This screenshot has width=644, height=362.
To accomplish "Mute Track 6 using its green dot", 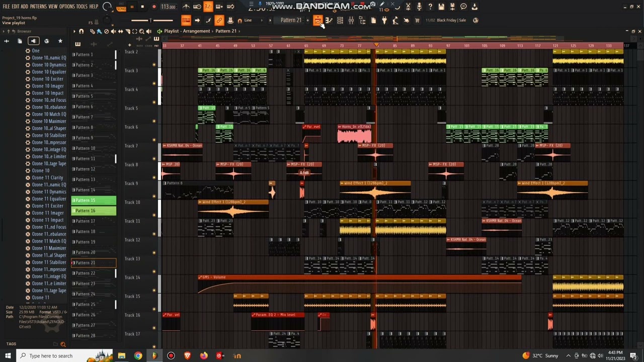I will point(154,140).
